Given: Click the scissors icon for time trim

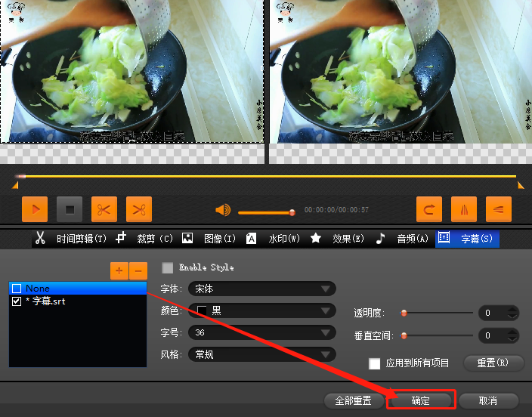Looking at the screenshot, I should [40, 238].
